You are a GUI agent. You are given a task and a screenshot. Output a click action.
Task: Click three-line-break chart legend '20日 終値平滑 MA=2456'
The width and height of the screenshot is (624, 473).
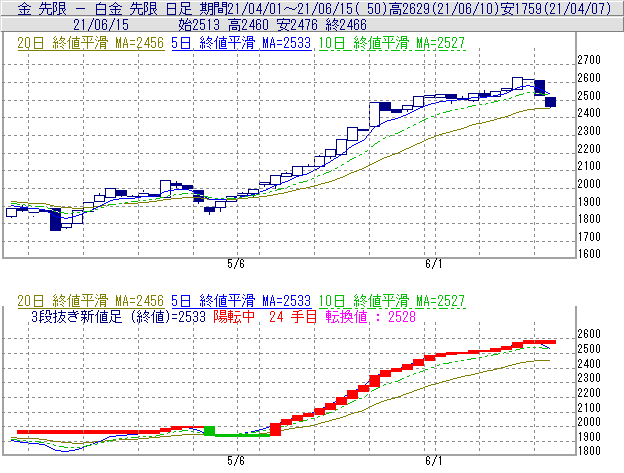point(91,301)
